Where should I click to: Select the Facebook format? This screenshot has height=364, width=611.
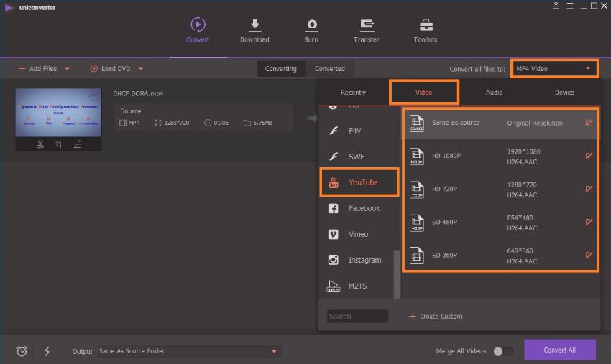pyautogui.click(x=357, y=208)
